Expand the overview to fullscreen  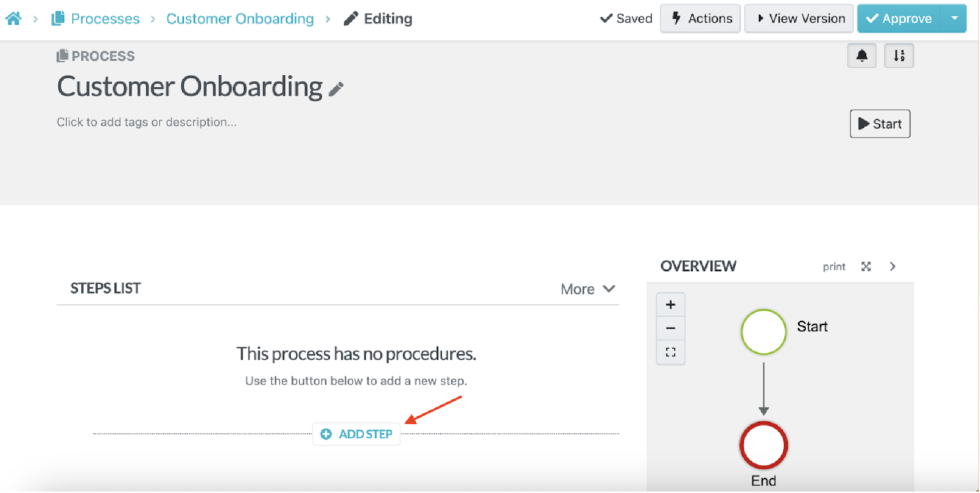(866, 267)
